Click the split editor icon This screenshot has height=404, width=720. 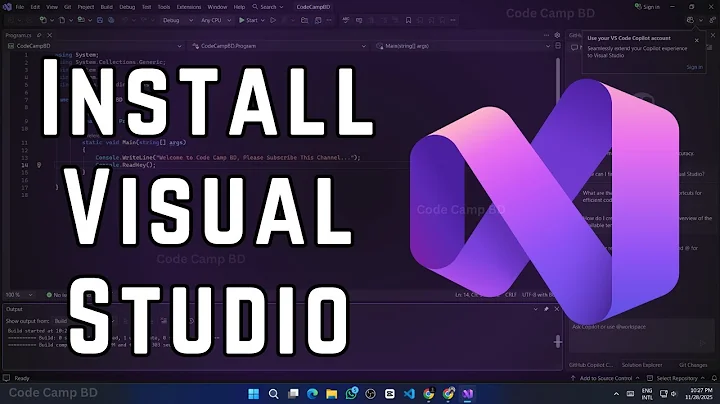click(x=558, y=46)
